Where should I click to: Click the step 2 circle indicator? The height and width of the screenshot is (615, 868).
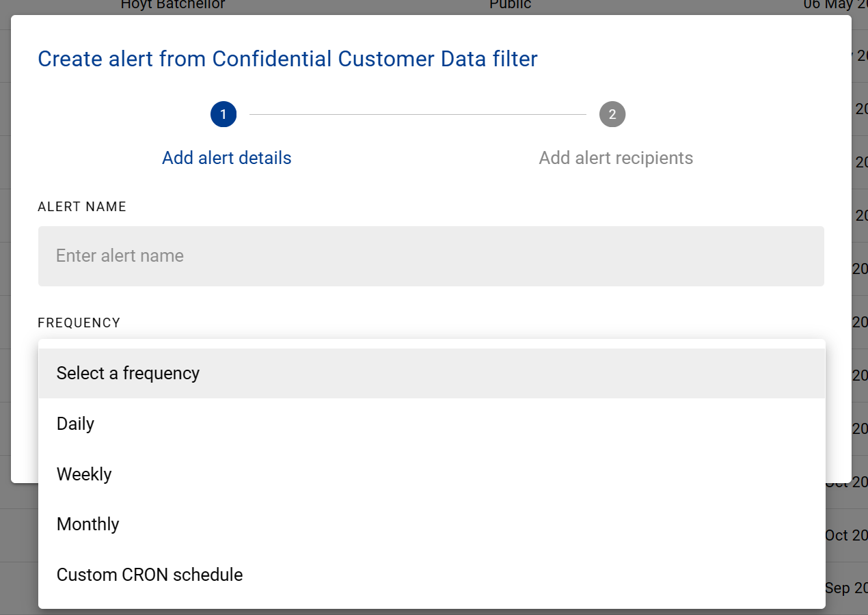point(612,114)
